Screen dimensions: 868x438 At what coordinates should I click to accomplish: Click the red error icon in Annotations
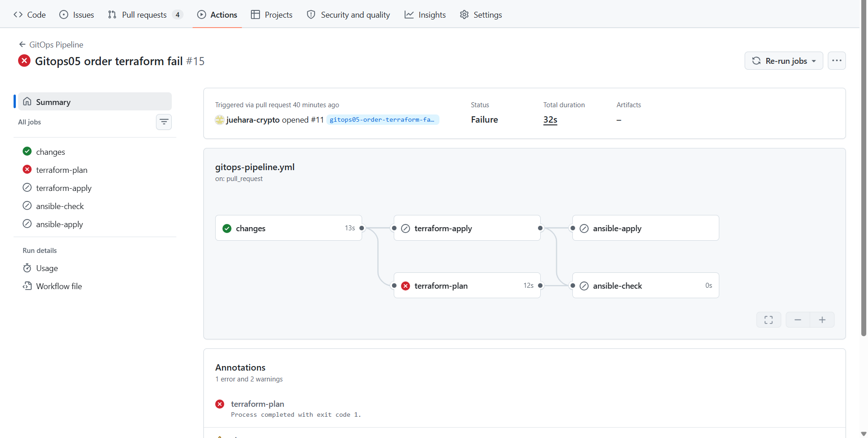(220, 404)
